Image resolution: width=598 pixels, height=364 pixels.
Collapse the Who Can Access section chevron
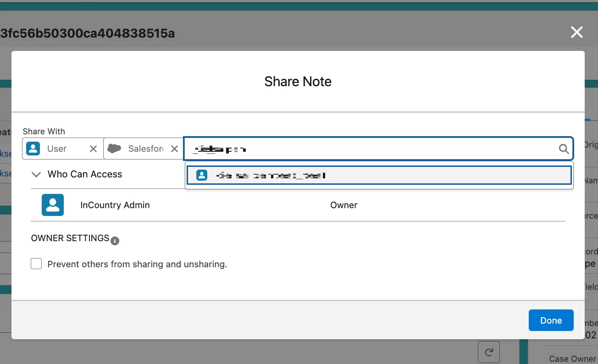tap(36, 174)
